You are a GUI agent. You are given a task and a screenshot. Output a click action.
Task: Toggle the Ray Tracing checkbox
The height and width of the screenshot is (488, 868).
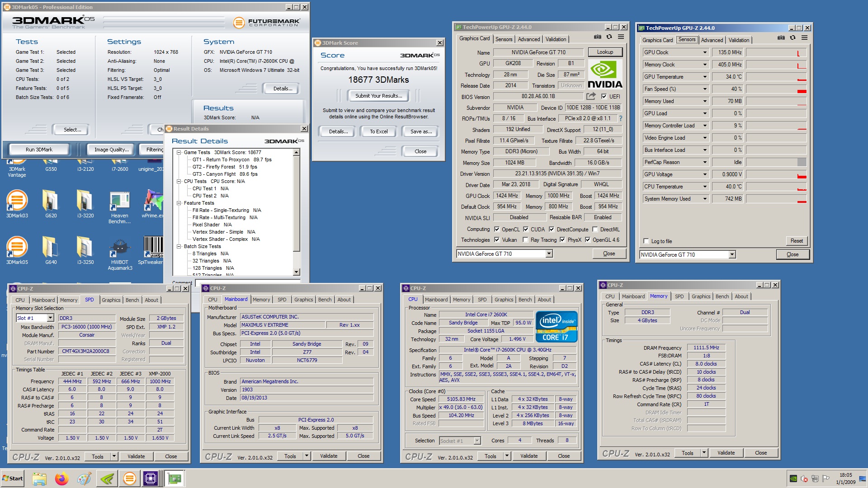[525, 240]
